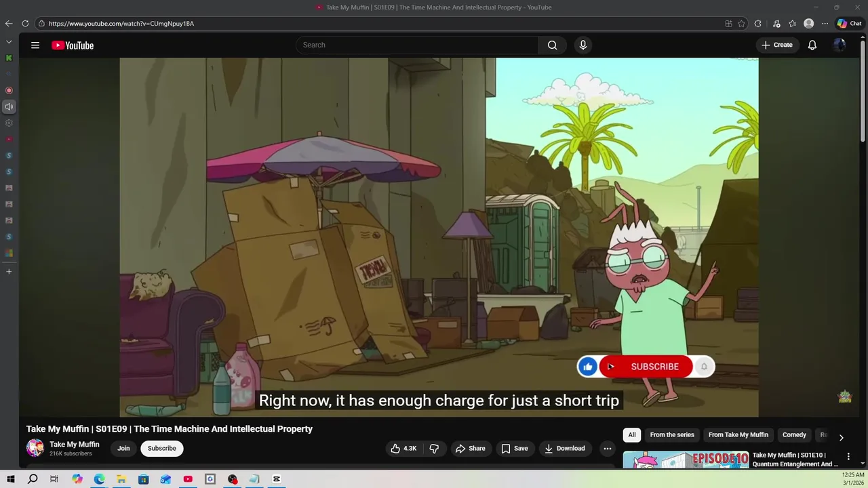Open the YouTube account avatar menu

pyautogui.click(x=840, y=45)
